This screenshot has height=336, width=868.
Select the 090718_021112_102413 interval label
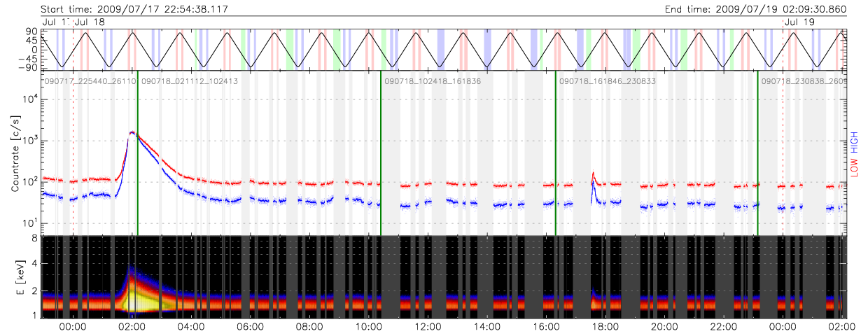[190, 82]
